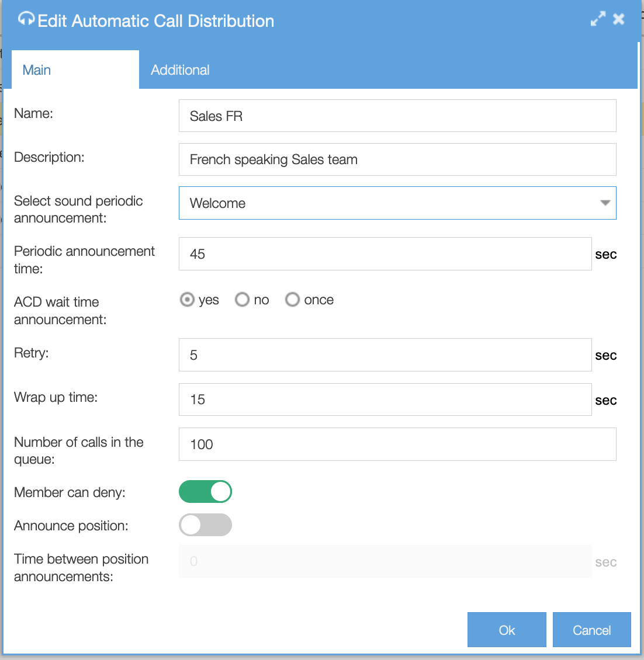Close the Edit Automatic Call Distribution dialog
Image resolution: width=644 pixels, height=660 pixels.
click(x=618, y=19)
